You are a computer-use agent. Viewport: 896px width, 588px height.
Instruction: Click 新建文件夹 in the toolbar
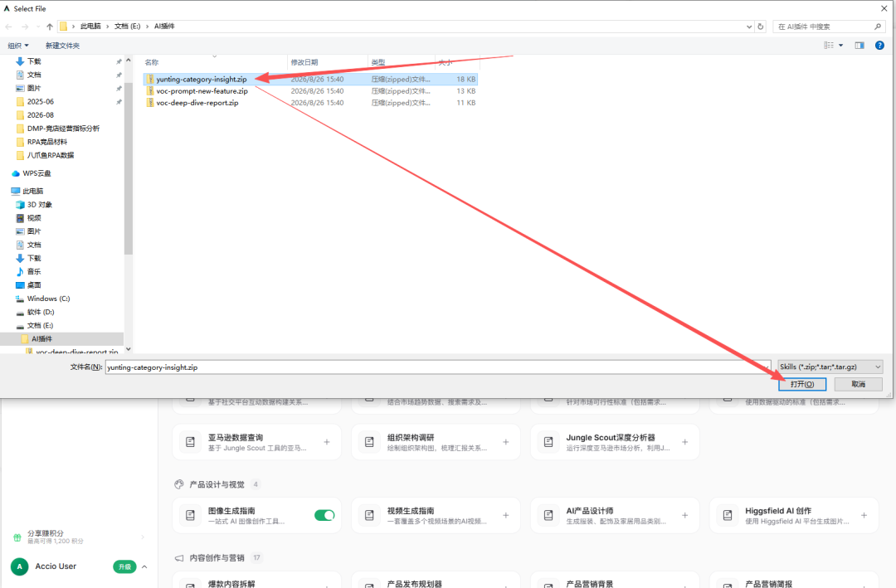(x=63, y=45)
